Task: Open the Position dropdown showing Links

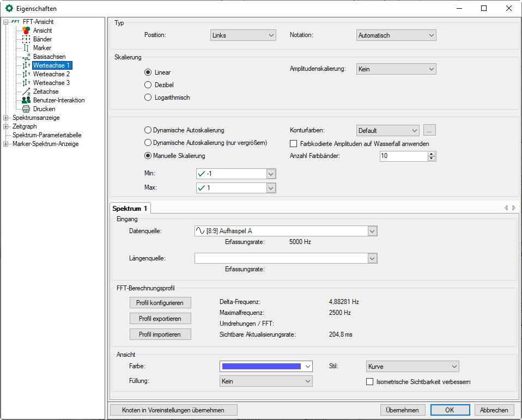Action: click(x=243, y=35)
